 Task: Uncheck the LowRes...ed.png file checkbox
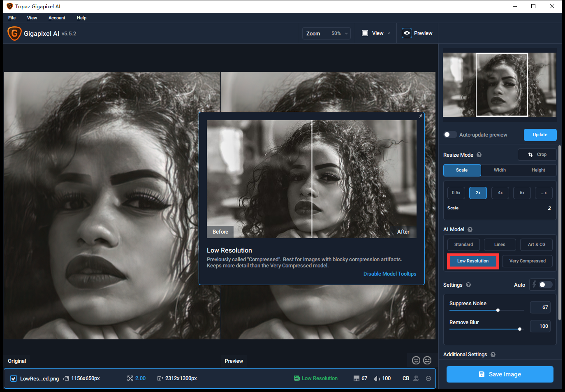(14, 378)
